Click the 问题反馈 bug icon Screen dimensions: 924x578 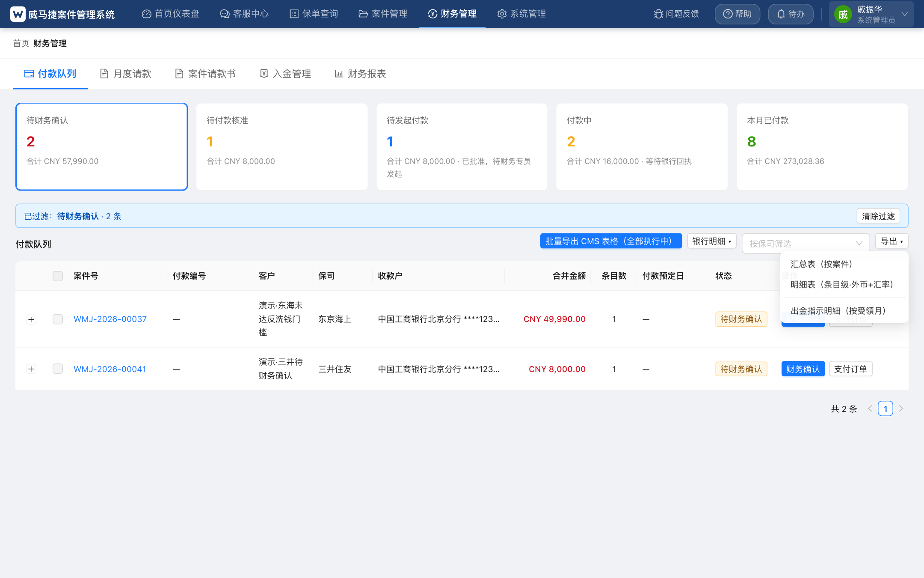pos(659,14)
